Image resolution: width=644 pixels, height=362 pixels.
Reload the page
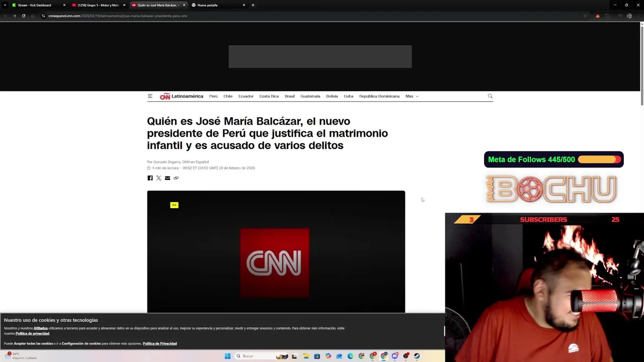tap(24, 16)
